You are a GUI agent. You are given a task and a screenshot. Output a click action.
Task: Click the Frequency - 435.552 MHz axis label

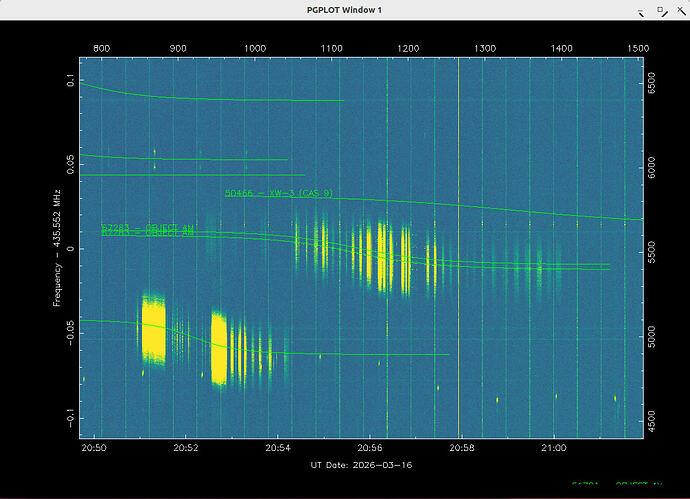pos(57,245)
